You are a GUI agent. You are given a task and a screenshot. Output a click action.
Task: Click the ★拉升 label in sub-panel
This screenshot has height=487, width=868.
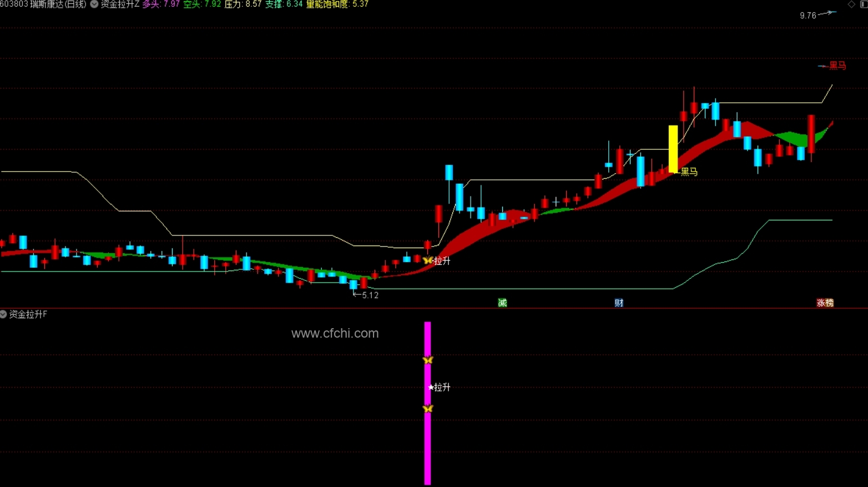439,387
